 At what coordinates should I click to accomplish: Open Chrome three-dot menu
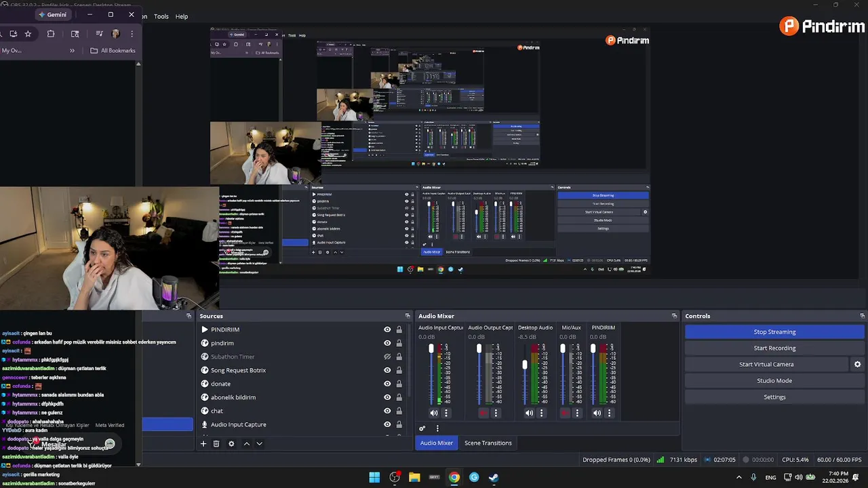coord(132,33)
